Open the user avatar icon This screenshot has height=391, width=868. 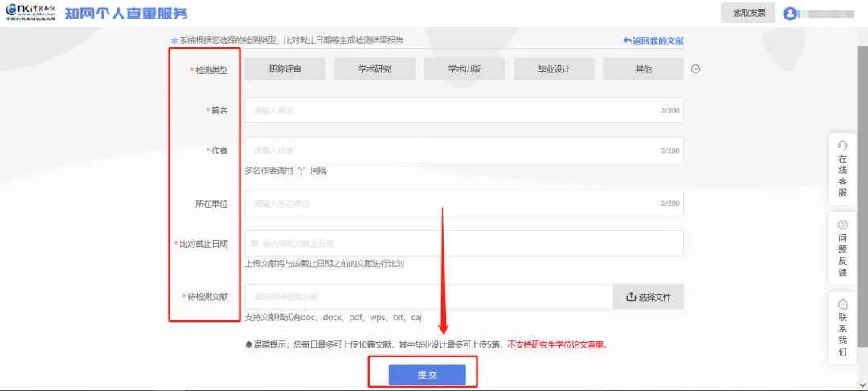(x=789, y=14)
